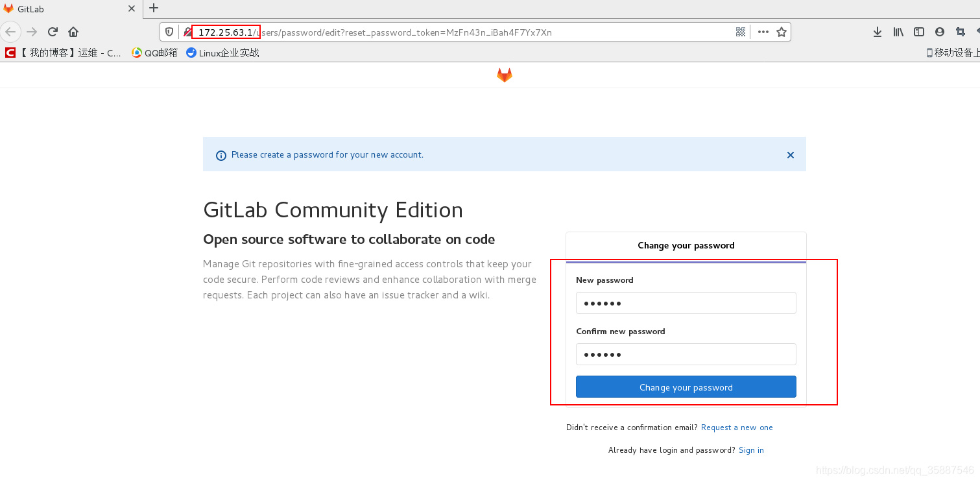Open a new browser tab with plus button
Image resolution: width=980 pixels, height=482 pixels.
click(154, 8)
